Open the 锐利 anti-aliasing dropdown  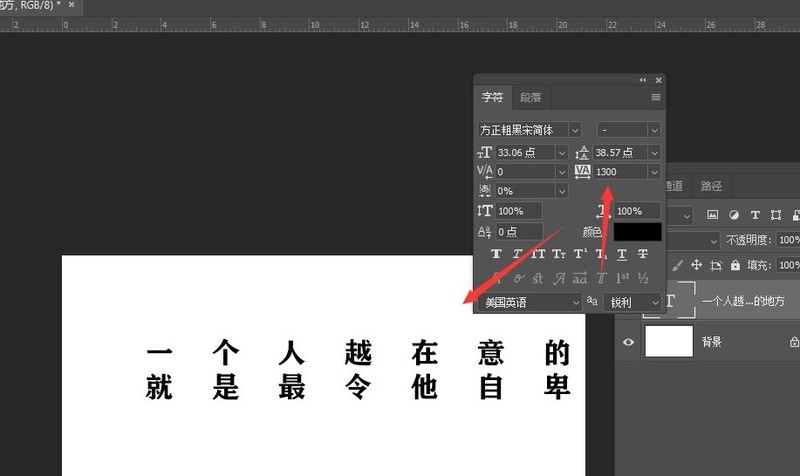click(x=654, y=302)
